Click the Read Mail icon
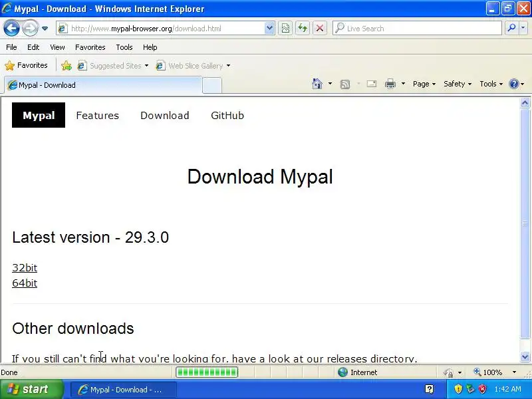The width and height of the screenshot is (532, 399). click(x=372, y=84)
